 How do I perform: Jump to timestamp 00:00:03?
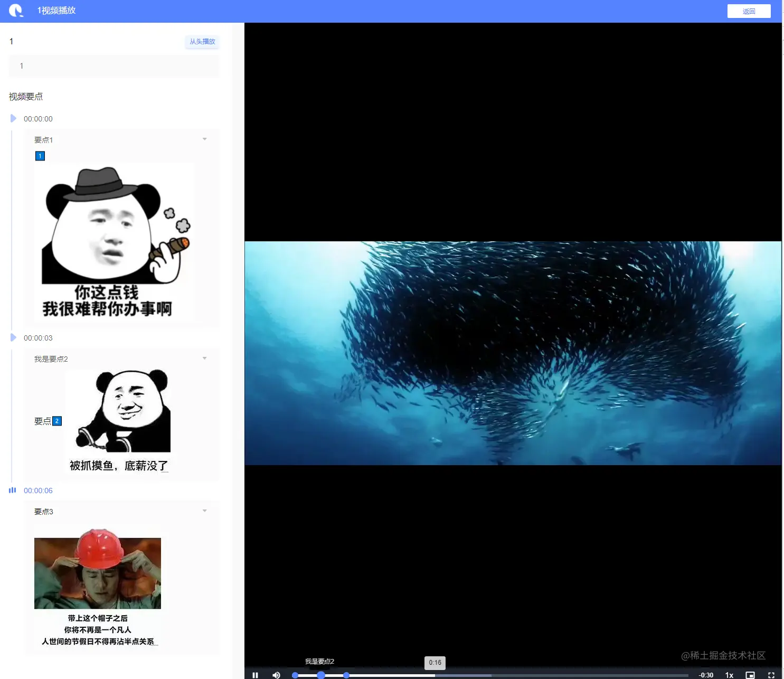pyautogui.click(x=38, y=338)
